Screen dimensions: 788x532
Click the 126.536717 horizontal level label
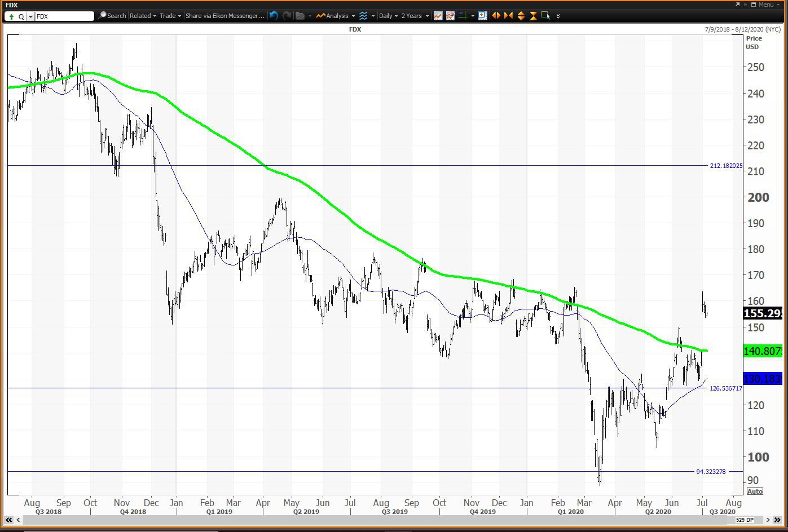(x=726, y=388)
